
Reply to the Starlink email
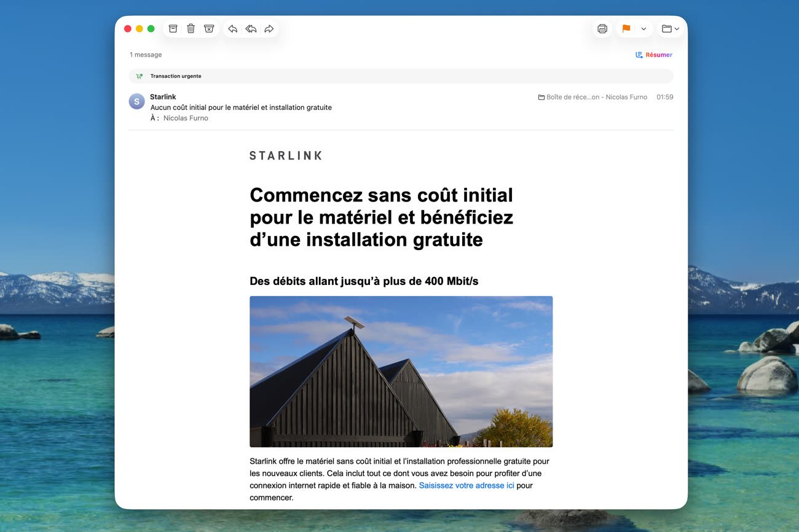click(232, 29)
